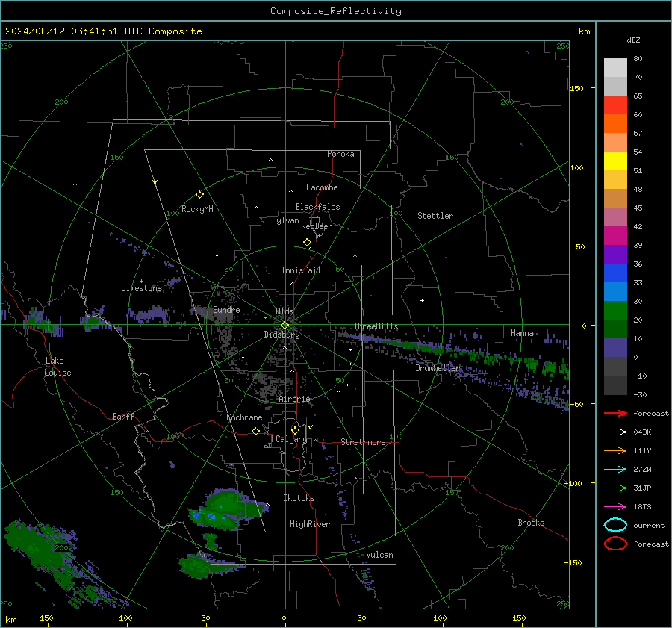
Task: Click the Sylvan town label
Action: click(x=285, y=220)
